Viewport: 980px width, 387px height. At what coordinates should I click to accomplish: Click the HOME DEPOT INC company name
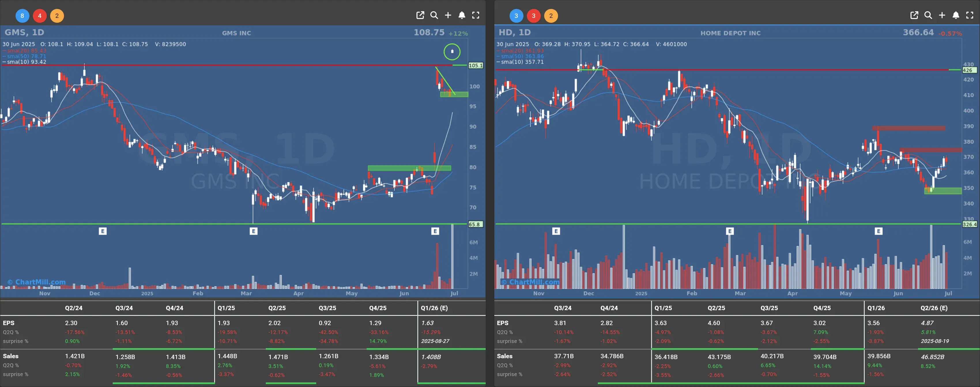pos(730,33)
